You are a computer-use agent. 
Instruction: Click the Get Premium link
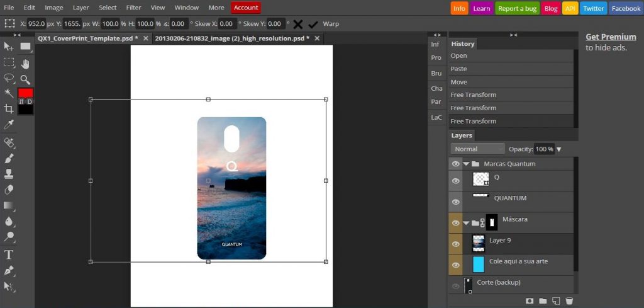[611, 37]
